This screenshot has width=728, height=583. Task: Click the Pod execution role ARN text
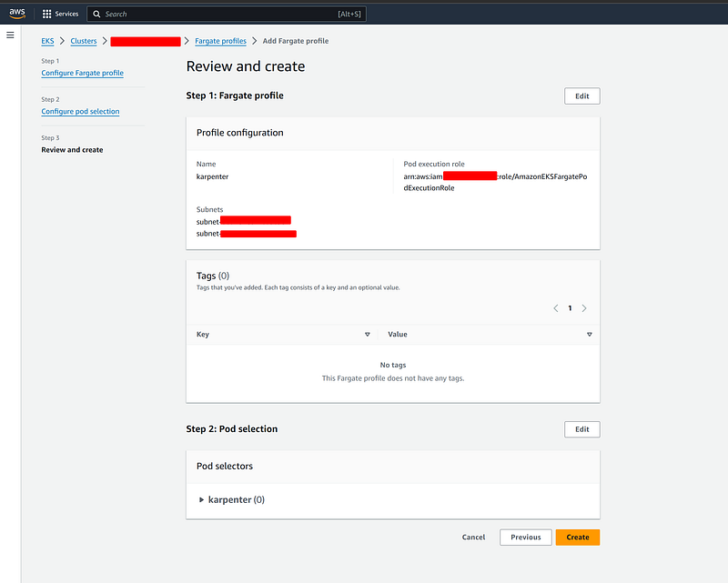(495, 182)
